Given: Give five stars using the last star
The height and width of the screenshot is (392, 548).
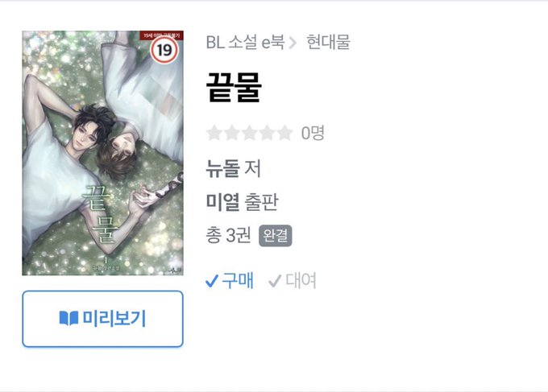Looking at the screenshot, I should click(284, 133).
